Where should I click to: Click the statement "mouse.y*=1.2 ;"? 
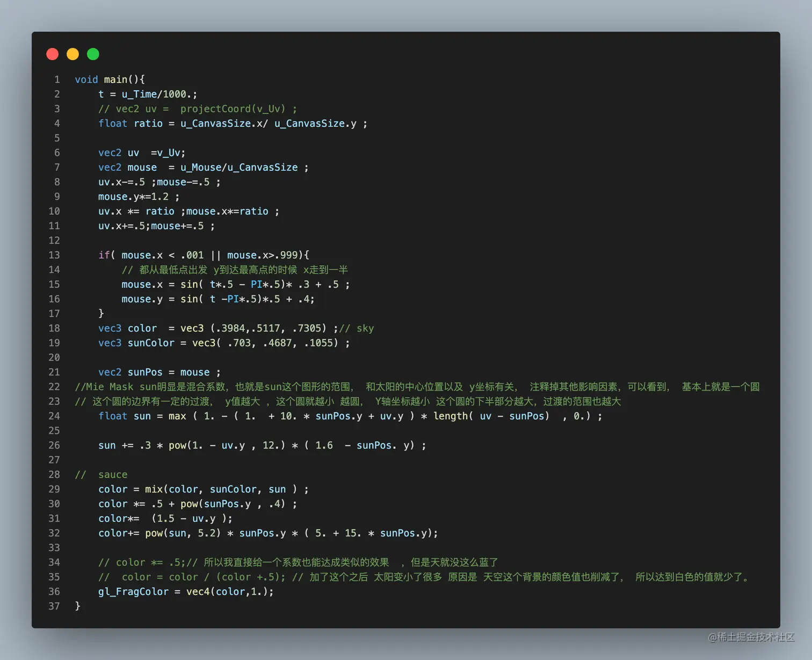click(x=139, y=197)
